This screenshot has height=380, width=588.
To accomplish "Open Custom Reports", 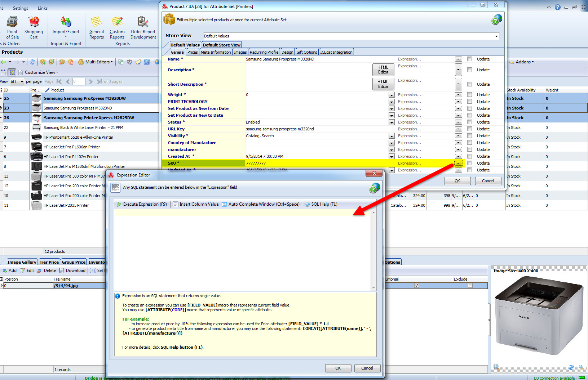I will (x=117, y=28).
